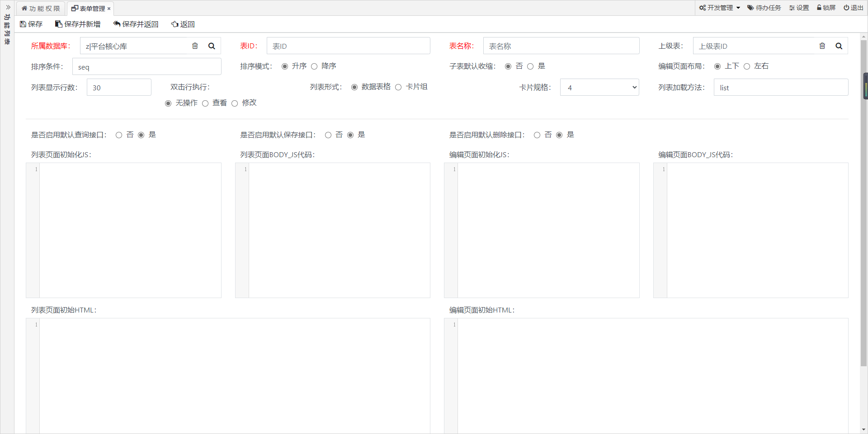The width and height of the screenshot is (868, 434).
Task: Focus the 表ID input field
Action: point(348,46)
